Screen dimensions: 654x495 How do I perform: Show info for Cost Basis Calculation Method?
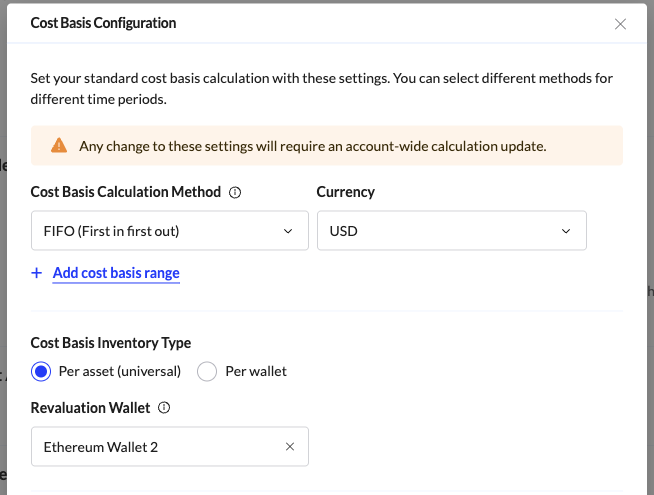[x=235, y=193]
